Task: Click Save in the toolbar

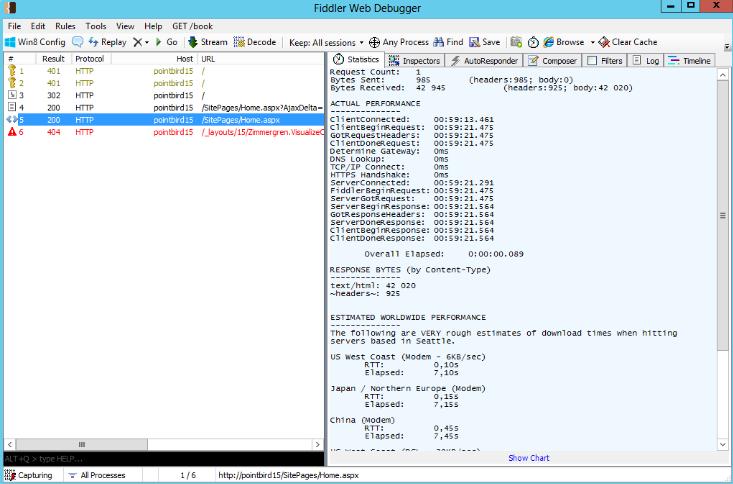Action: (x=484, y=42)
